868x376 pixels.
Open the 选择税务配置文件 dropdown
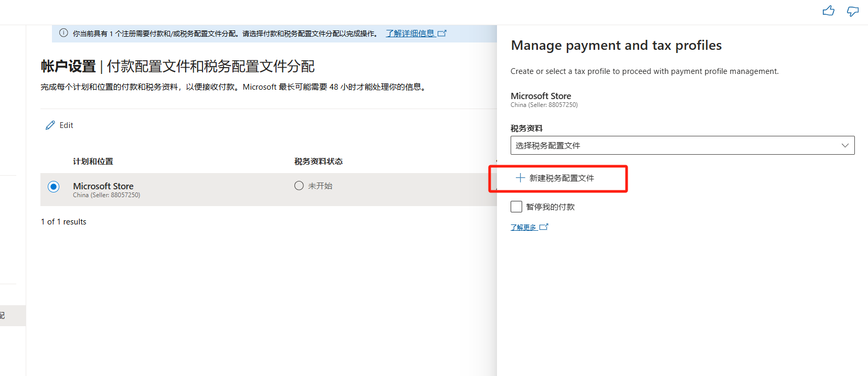[682, 145]
